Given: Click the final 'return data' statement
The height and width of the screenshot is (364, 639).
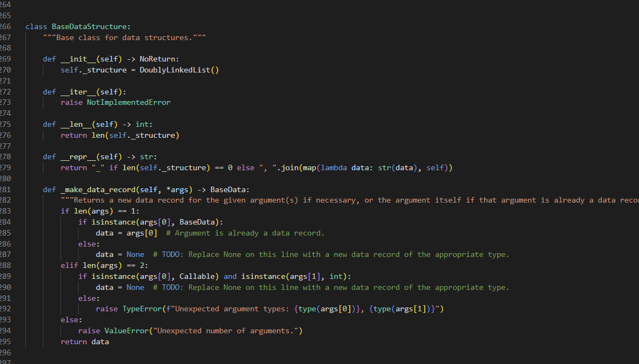Looking at the screenshot, I should tap(85, 342).
